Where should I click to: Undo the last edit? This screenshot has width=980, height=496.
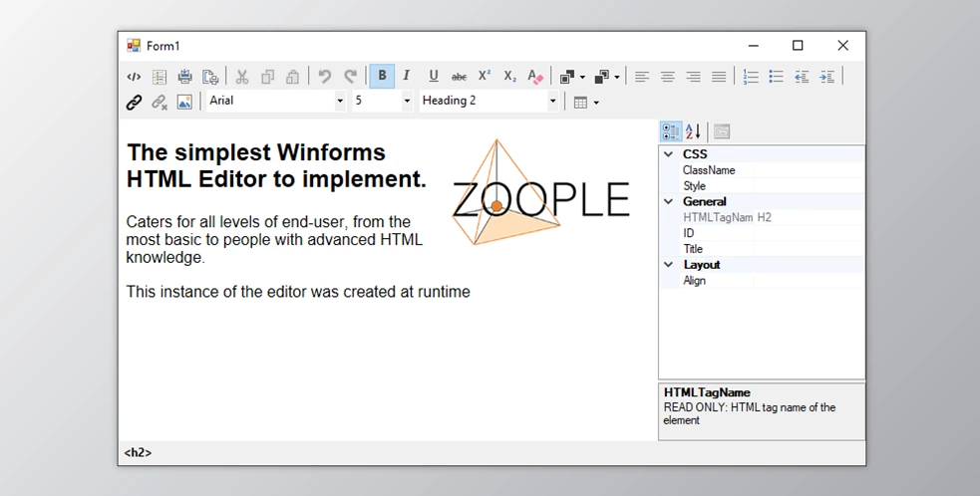pos(324,77)
